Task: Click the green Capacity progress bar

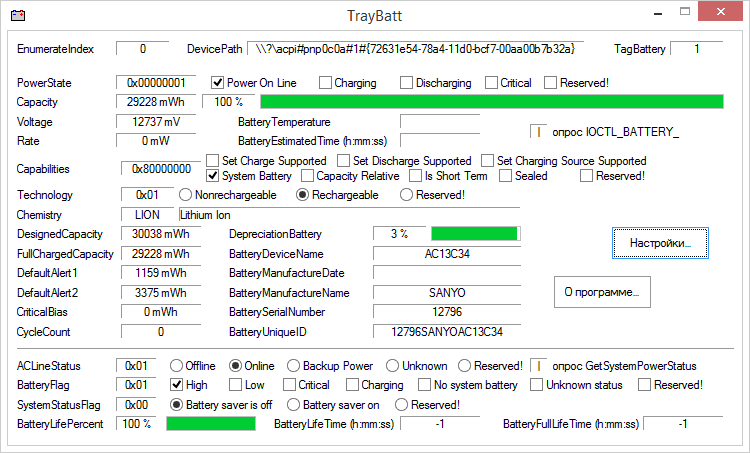Action: point(492,102)
